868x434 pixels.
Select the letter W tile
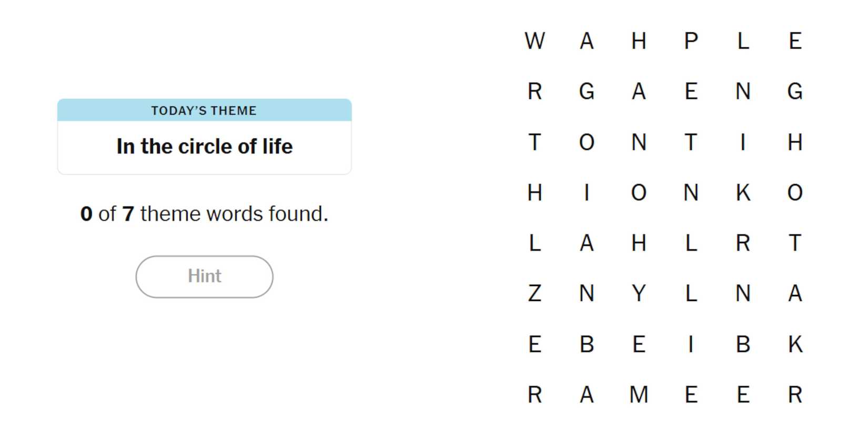click(x=534, y=41)
